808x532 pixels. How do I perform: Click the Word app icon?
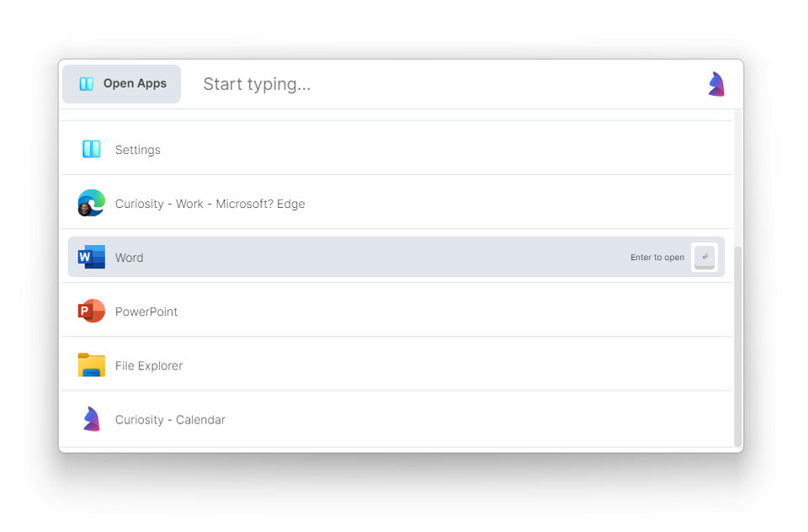point(91,257)
